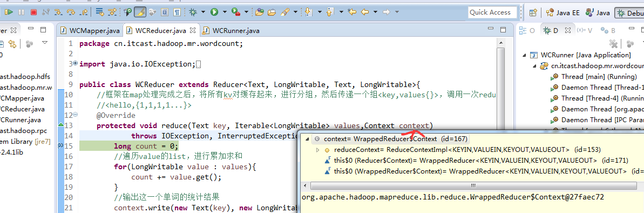Step Into the current line
The width and height of the screenshot is (644, 213).
(58, 12)
